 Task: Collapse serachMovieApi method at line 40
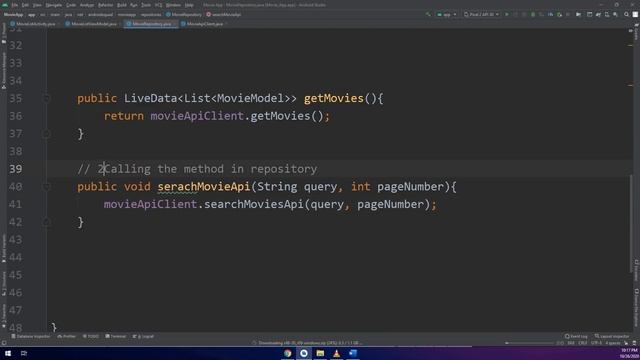point(46,187)
